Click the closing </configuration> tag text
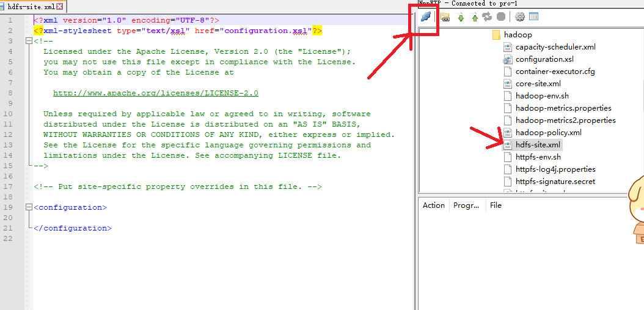 tap(72, 228)
